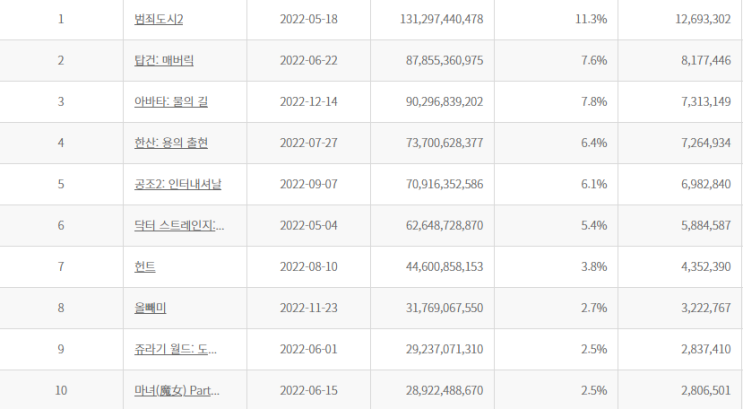Viewport: 743px width, 409px height.
Task: Select audience count 7,264,934 cell
Action: [680, 143]
